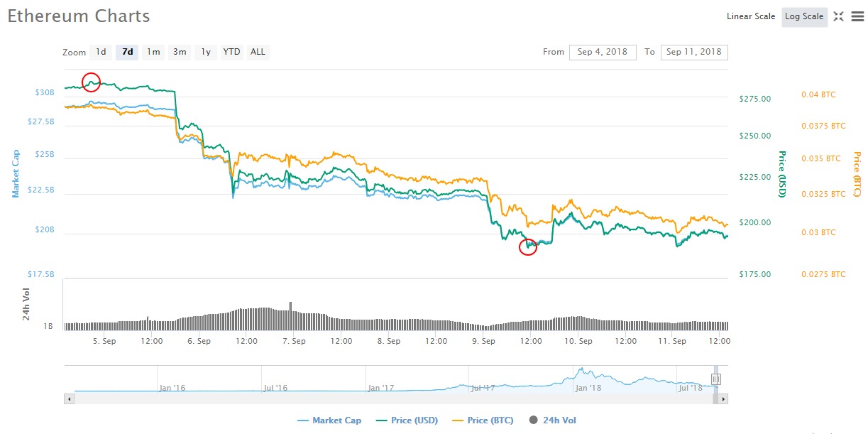This screenshot has width=868, height=434.
Task: Click the $200.00 USD price axis label
Action: coord(754,222)
